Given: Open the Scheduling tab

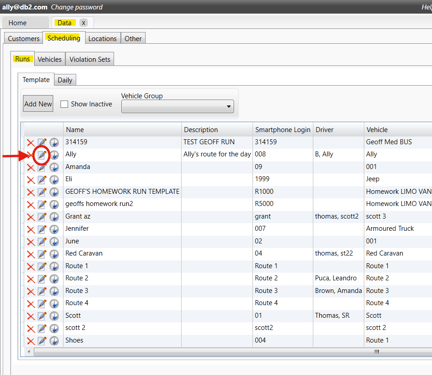Looking at the screenshot, I should [x=64, y=38].
